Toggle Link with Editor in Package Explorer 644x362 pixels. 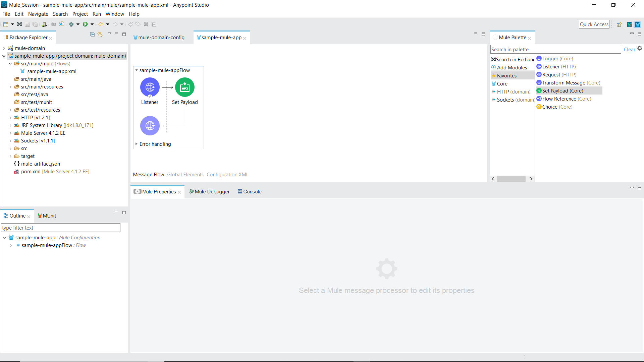(x=100, y=34)
